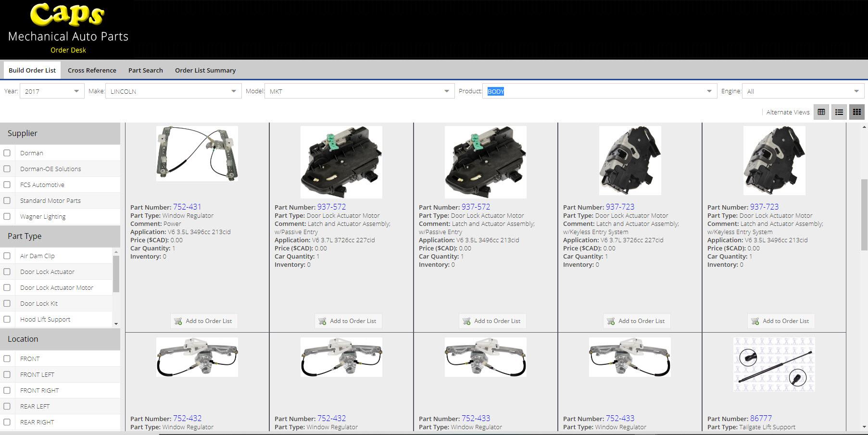The image size is (868, 435).
Task: Click the cart icon on part 937-723
Action: click(x=611, y=321)
